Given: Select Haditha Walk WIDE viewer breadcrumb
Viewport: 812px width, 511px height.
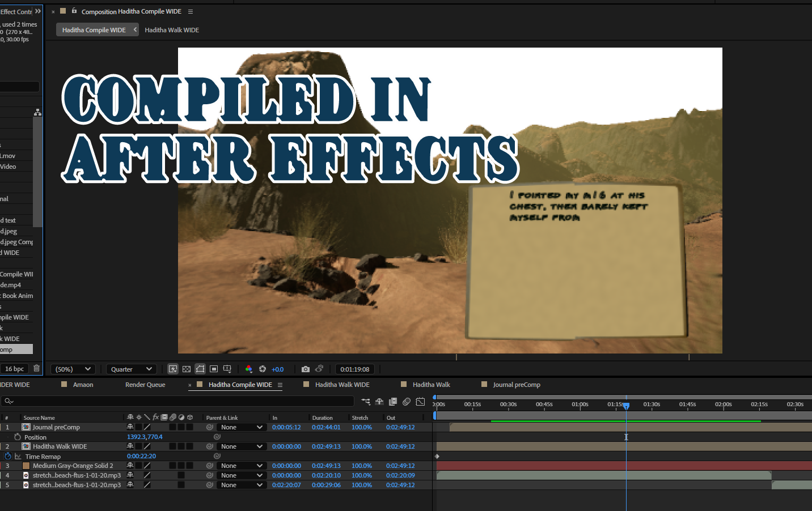Looking at the screenshot, I should click(x=172, y=30).
